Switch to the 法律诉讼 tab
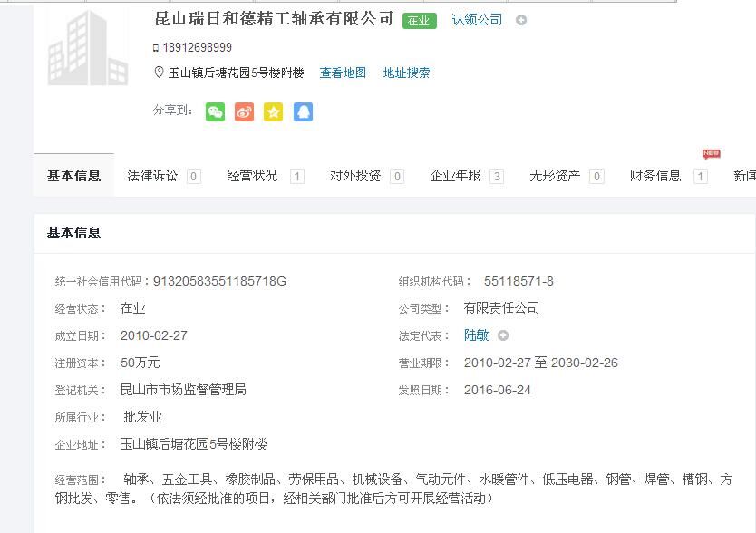Image resolution: width=756 pixels, height=533 pixels. pos(152,176)
